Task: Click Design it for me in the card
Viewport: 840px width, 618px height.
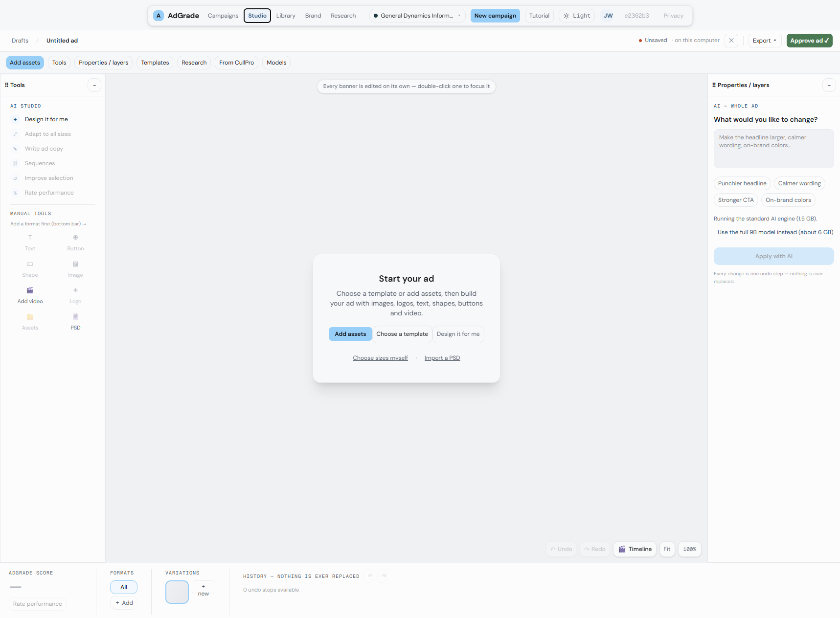Action: [458, 334]
